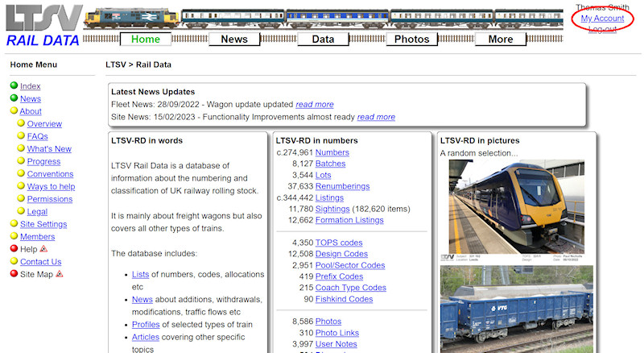Open the Photos navigation tab
The height and width of the screenshot is (353, 644).
click(411, 39)
